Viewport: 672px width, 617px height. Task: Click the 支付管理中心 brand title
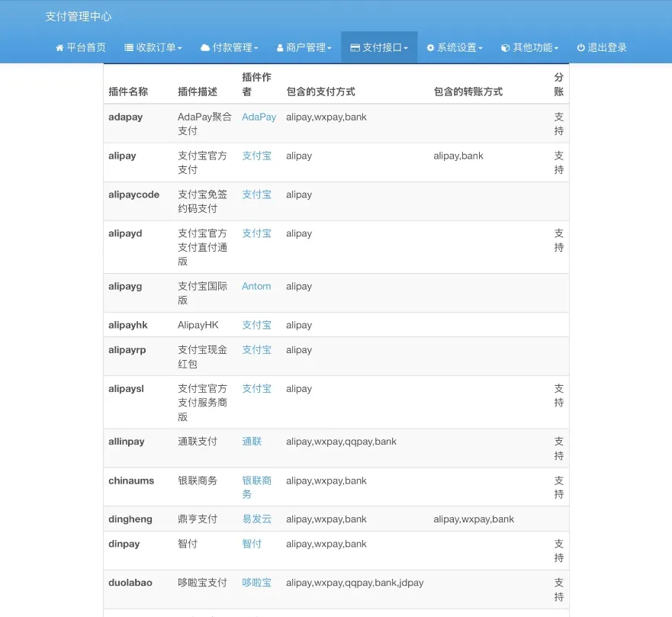[79, 16]
